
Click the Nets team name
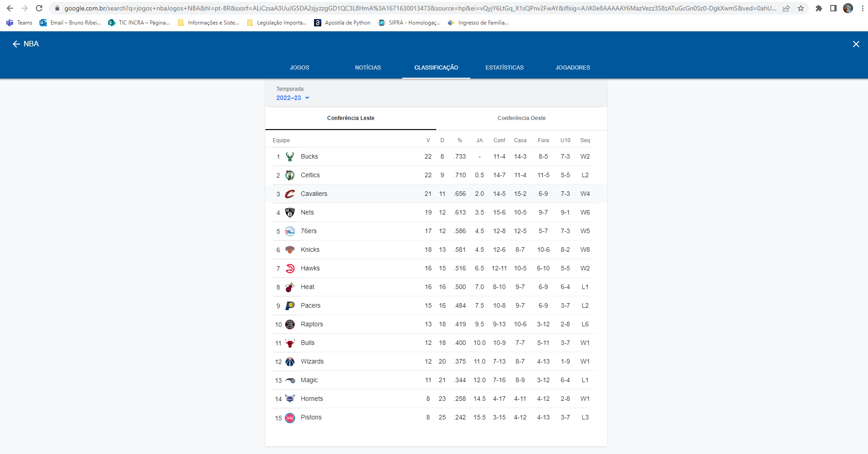coord(307,213)
